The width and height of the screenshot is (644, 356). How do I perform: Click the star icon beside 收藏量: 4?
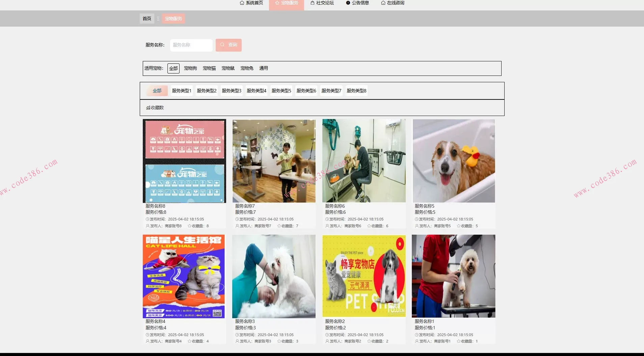(x=189, y=341)
